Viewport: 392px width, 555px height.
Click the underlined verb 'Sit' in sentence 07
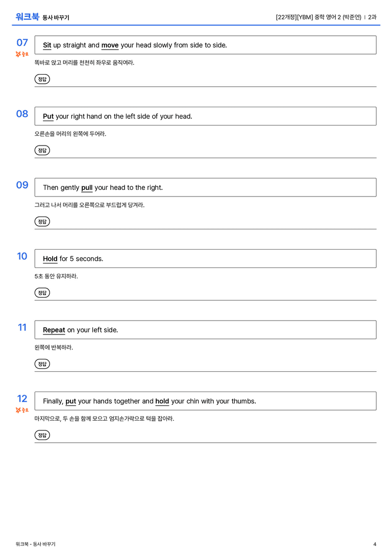point(47,45)
